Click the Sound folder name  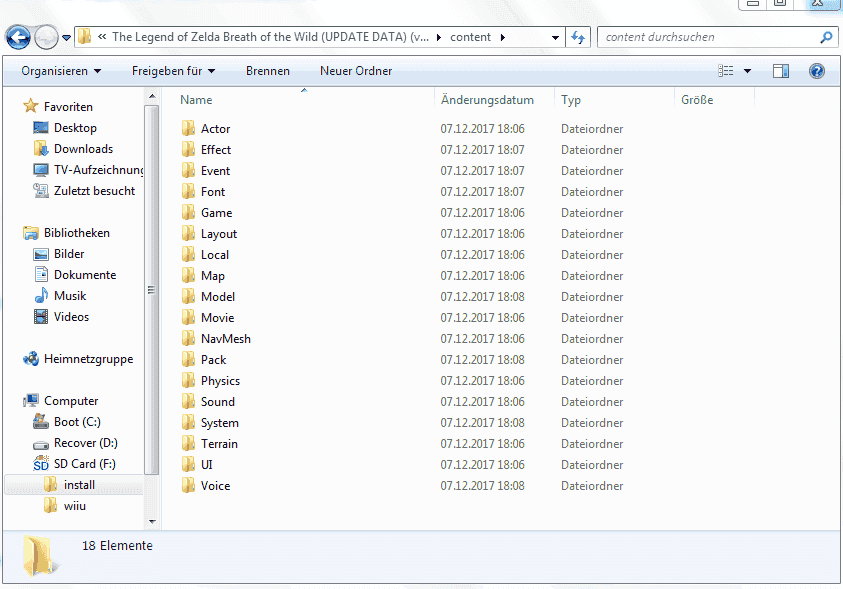218,401
